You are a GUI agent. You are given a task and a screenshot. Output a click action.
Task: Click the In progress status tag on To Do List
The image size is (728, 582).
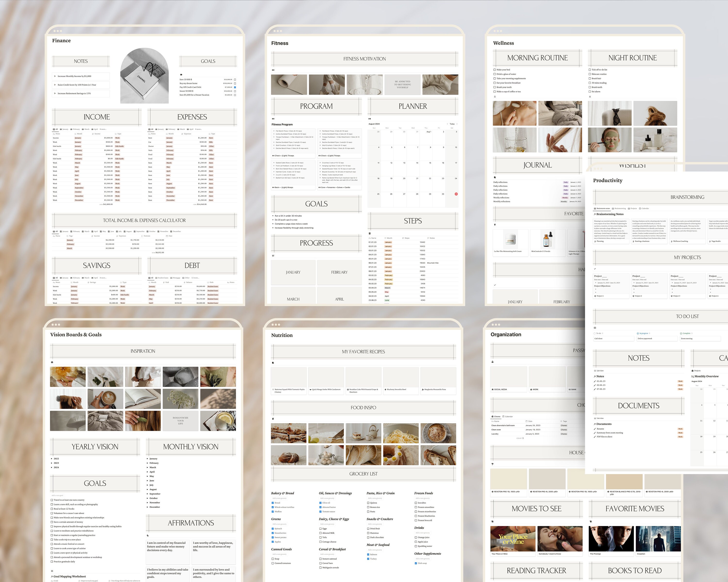644,333
